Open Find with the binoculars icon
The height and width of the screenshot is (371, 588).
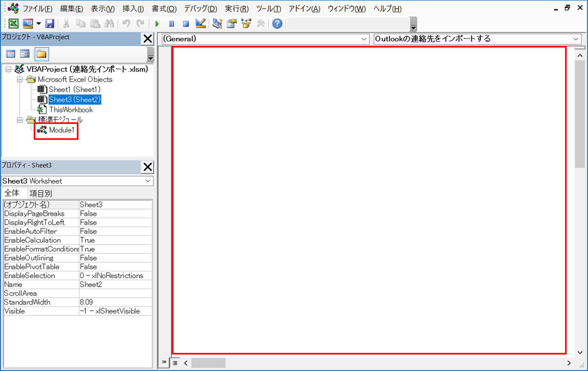click(109, 24)
